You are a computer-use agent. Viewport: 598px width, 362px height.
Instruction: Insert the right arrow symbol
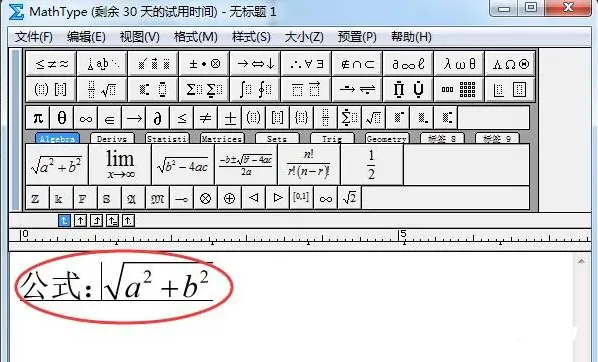(x=133, y=118)
